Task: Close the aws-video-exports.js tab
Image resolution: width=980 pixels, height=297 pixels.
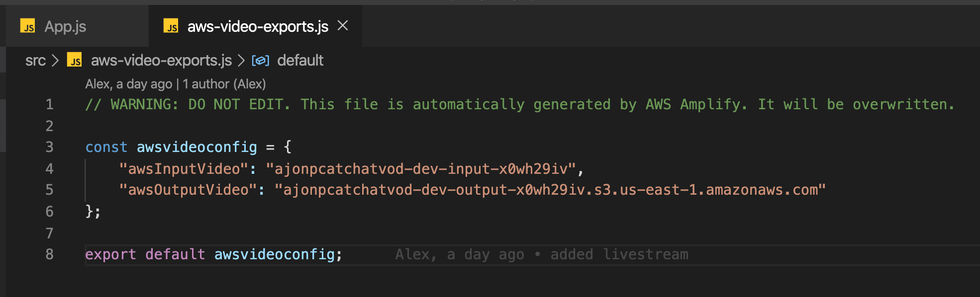Action: pyautogui.click(x=343, y=26)
